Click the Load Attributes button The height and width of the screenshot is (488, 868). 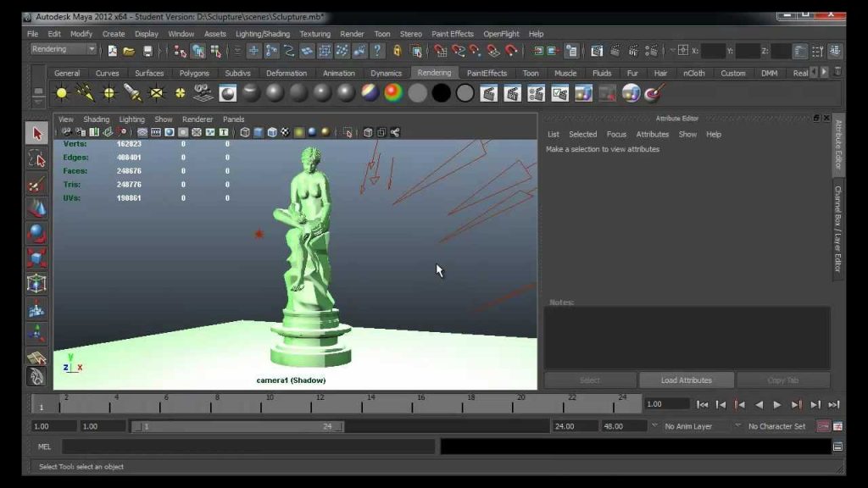click(687, 380)
